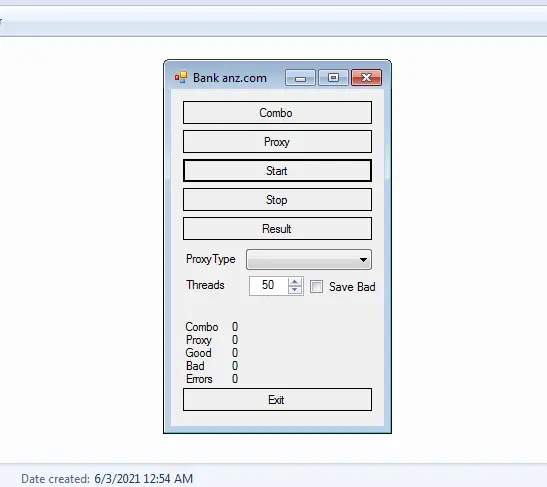
Task: Open the Proxy list loader button
Action: pyautogui.click(x=277, y=142)
